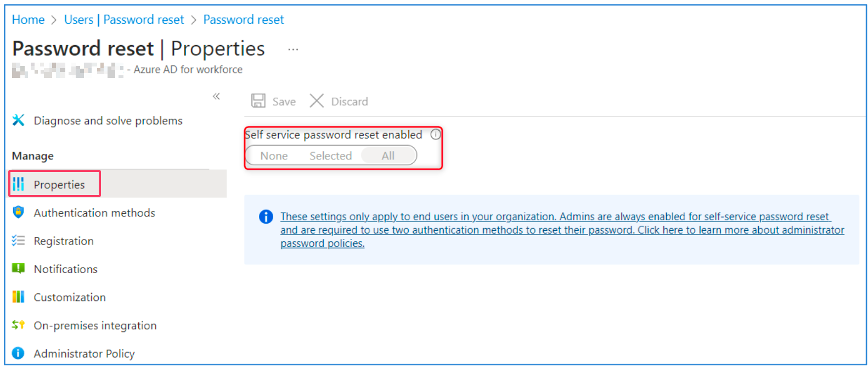
Task: Open Administrator Policy via its info icon
Action: (18, 353)
